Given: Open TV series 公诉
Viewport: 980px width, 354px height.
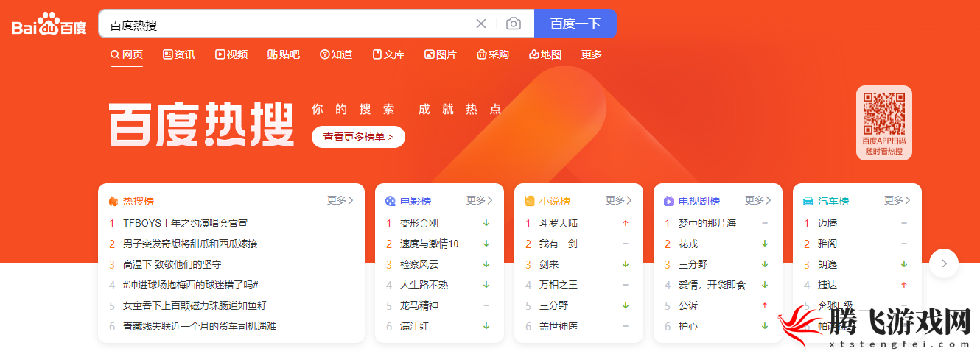Looking at the screenshot, I should (688, 305).
